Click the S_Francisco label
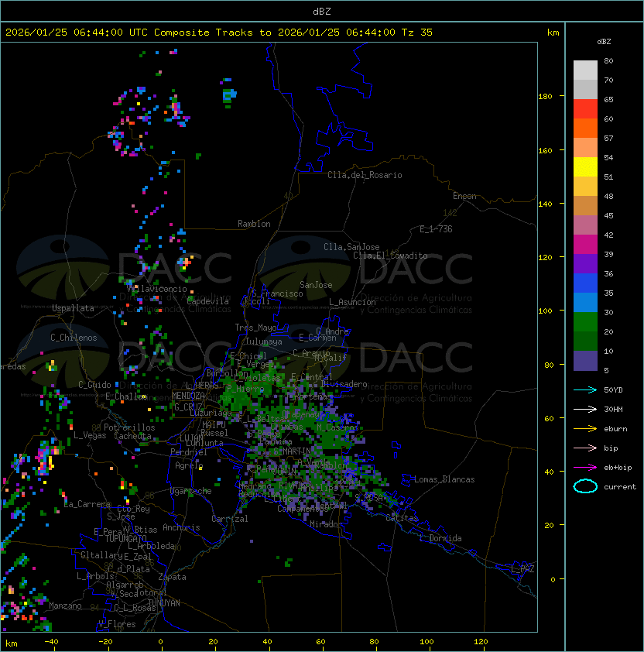Screen dimensions: 644x652 click(277, 293)
